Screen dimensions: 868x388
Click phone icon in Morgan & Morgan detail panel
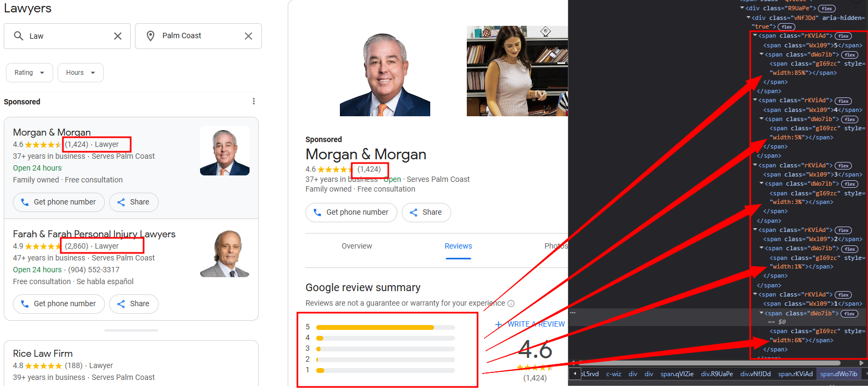pyautogui.click(x=317, y=213)
